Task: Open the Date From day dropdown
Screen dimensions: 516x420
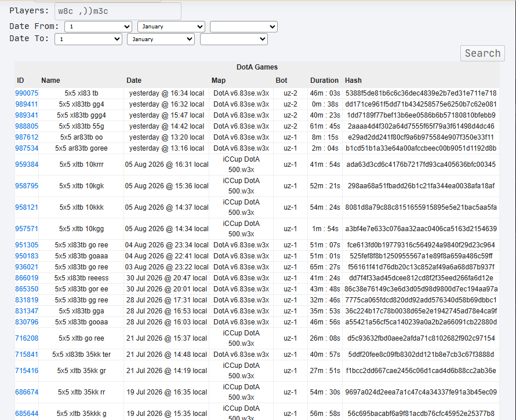Action: pyautogui.click(x=98, y=27)
